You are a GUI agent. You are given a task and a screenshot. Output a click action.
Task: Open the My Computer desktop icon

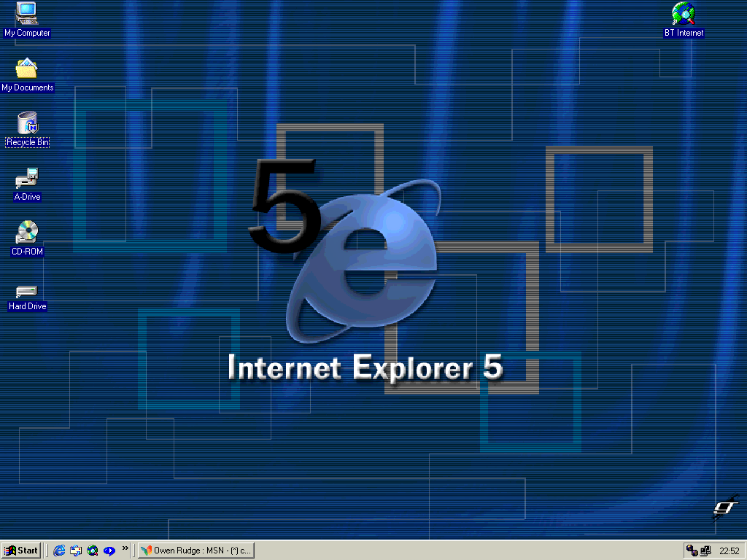tap(27, 13)
